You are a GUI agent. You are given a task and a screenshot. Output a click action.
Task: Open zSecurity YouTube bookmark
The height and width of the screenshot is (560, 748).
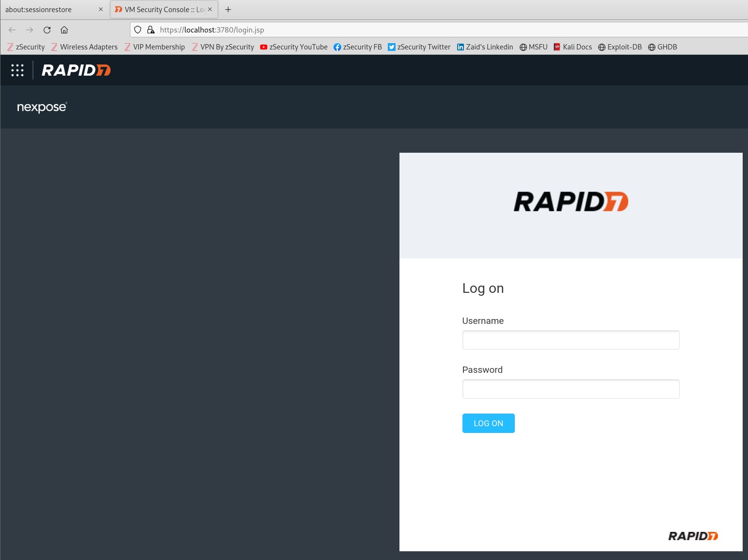click(294, 47)
